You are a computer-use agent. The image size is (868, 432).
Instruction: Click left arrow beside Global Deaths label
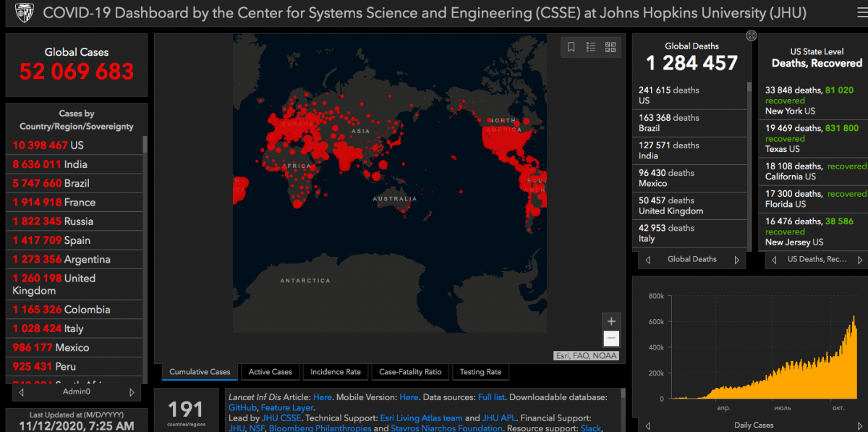coord(647,260)
